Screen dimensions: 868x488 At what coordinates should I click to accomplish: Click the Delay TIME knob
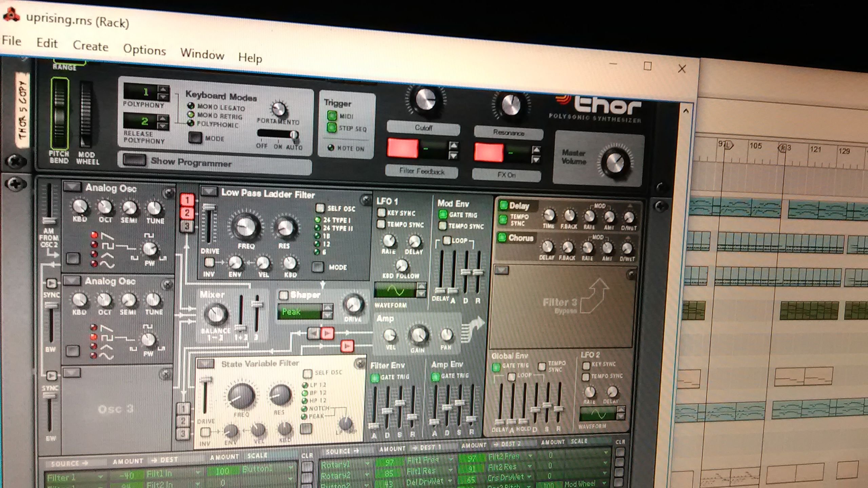tap(549, 215)
